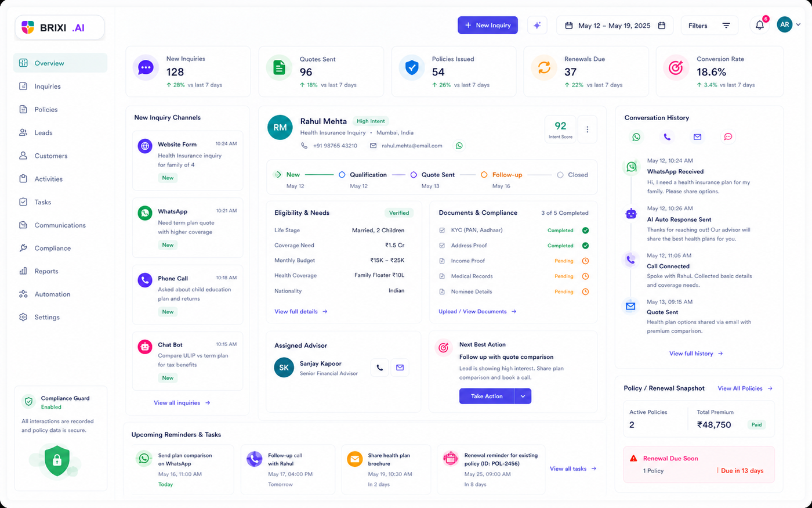The height and width of the screenshot is (508, 812).
Task: Click the Renewal Due Soon warning icon
Action: click(x=633, y=458)
